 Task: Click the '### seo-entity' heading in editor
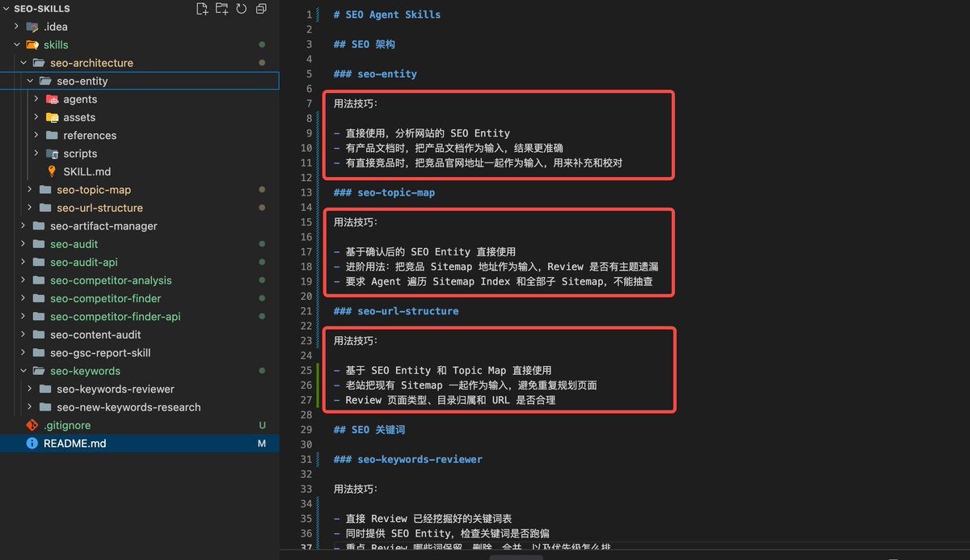click(x=375, y=74)
